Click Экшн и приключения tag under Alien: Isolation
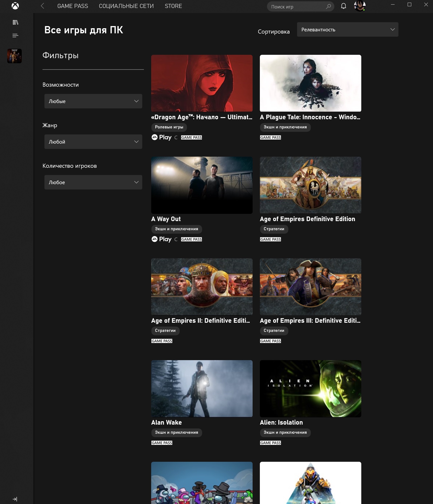This screenshot has height=504, width=433. point(285,433)
